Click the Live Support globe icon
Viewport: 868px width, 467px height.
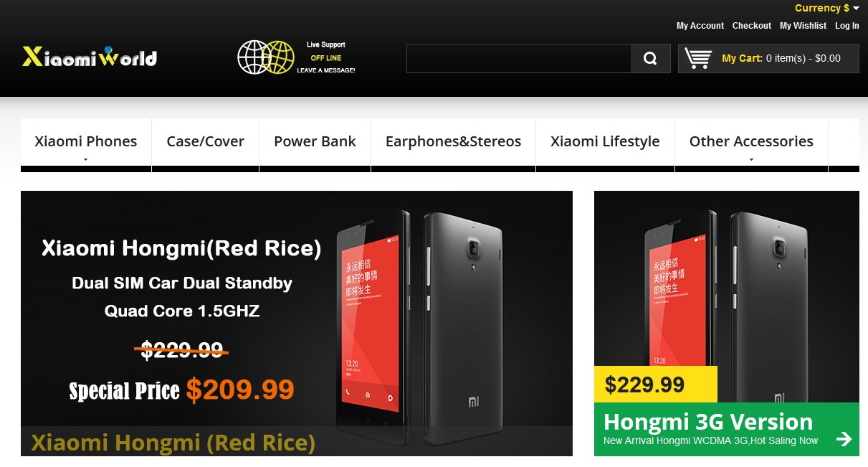[266, 57]
